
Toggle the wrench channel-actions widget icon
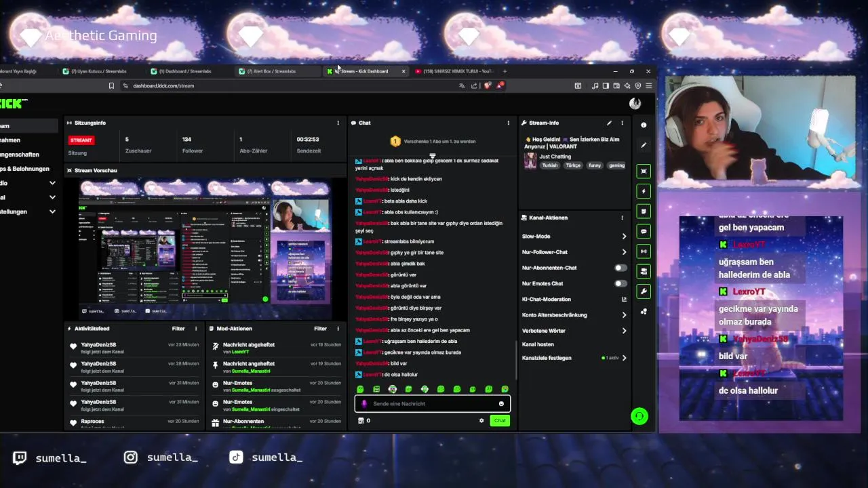[x=644, y=291]
